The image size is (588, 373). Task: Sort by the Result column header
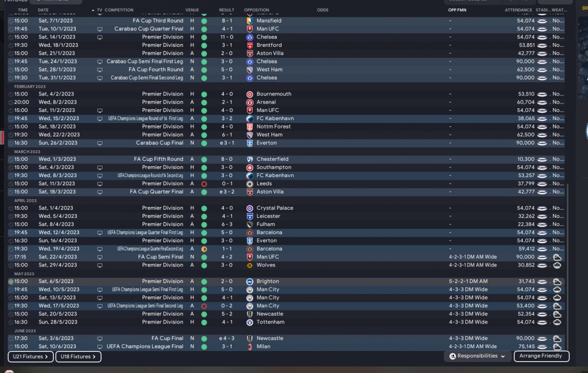(x=226, y=10)
